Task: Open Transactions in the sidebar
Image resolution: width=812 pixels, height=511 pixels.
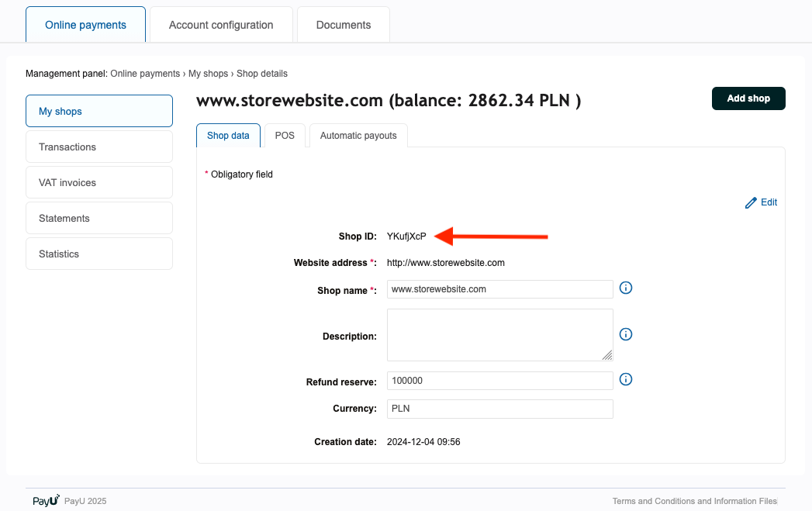Action: pyautogui.click(x=99, y=147)
